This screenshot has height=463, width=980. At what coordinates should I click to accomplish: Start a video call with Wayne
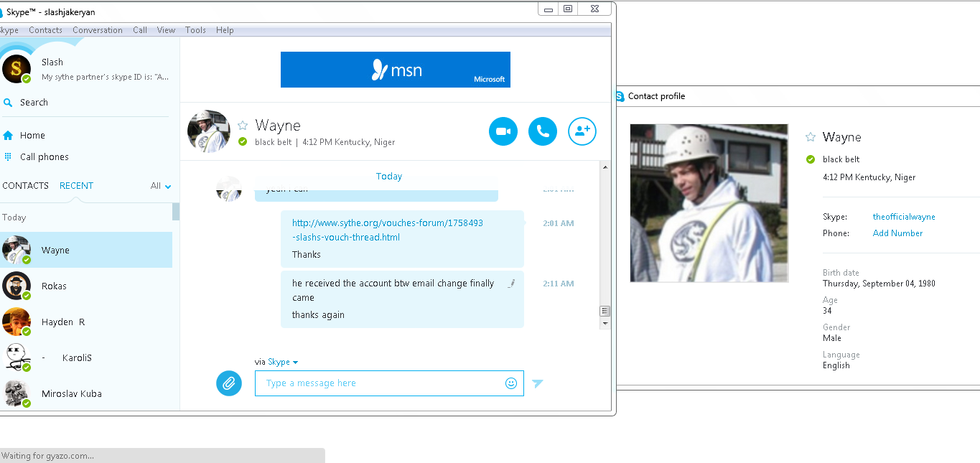(x=503, y=131)
